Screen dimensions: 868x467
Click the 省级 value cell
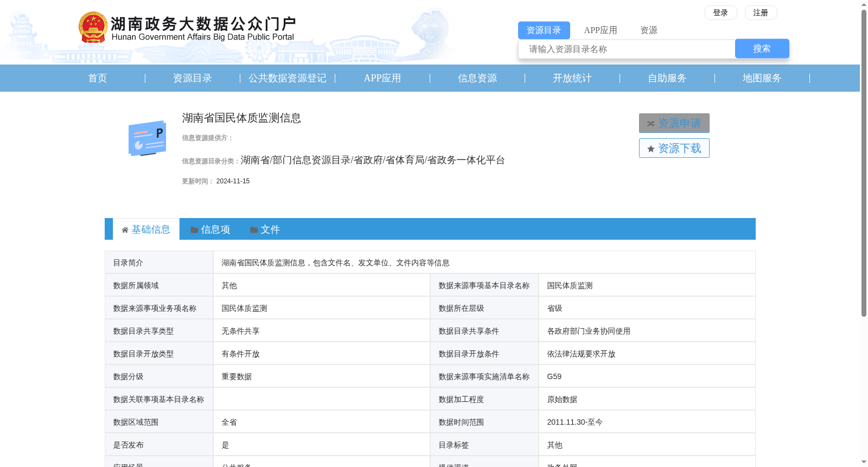[647, 308]
